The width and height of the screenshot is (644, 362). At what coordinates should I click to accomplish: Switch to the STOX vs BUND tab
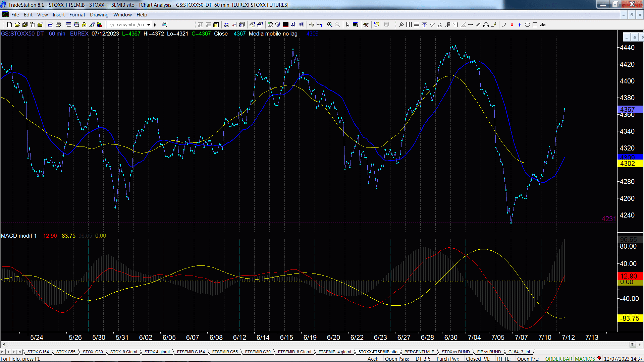455,352
